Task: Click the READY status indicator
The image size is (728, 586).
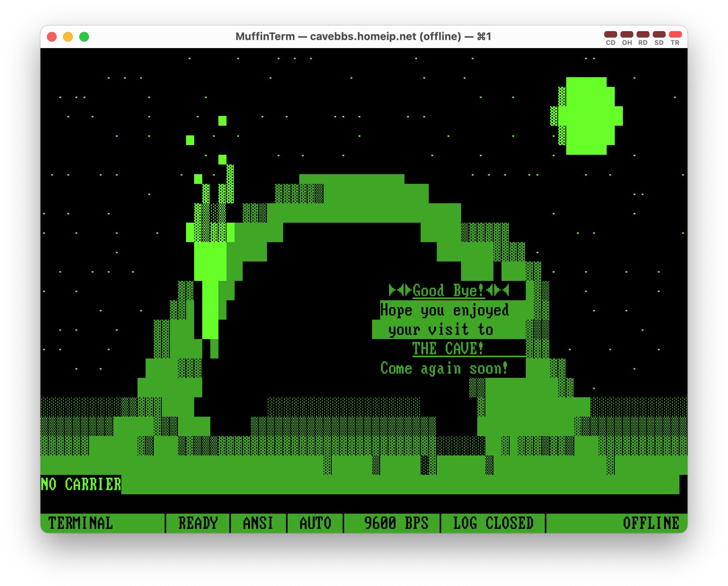Action: point(198,523)
